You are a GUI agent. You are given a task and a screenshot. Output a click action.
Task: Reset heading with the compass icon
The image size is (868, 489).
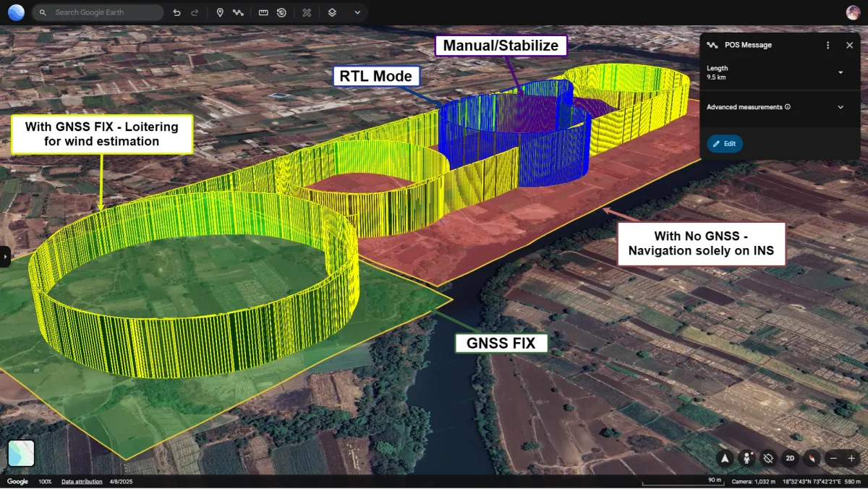click(x=812, y=458)
